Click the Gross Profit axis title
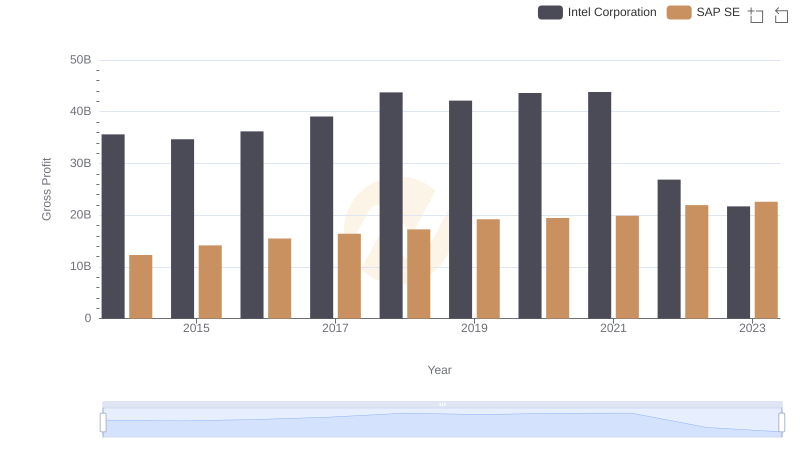 click(x=46, y=189)
